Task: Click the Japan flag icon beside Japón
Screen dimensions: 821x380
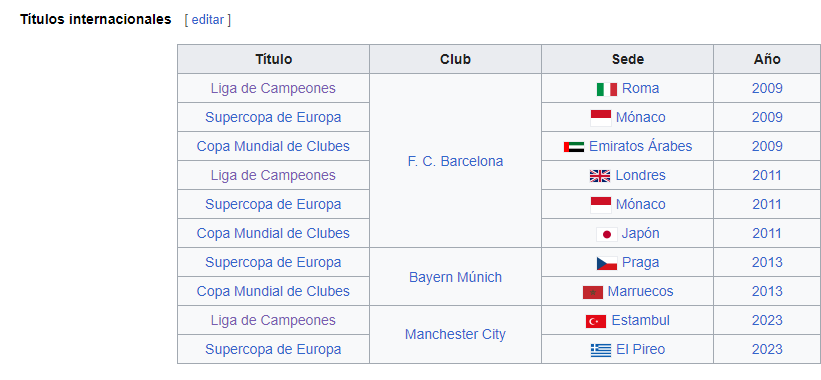Action: click(606, 234)
